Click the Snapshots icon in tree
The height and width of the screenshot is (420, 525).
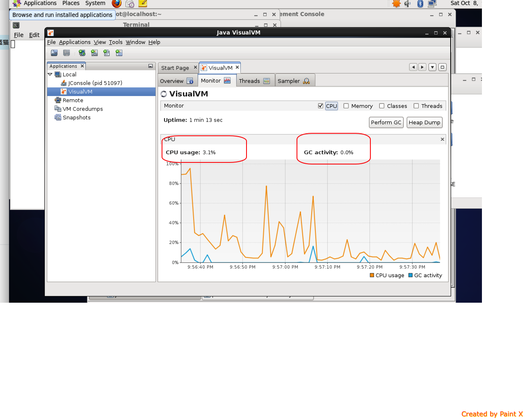coord(58,117)
